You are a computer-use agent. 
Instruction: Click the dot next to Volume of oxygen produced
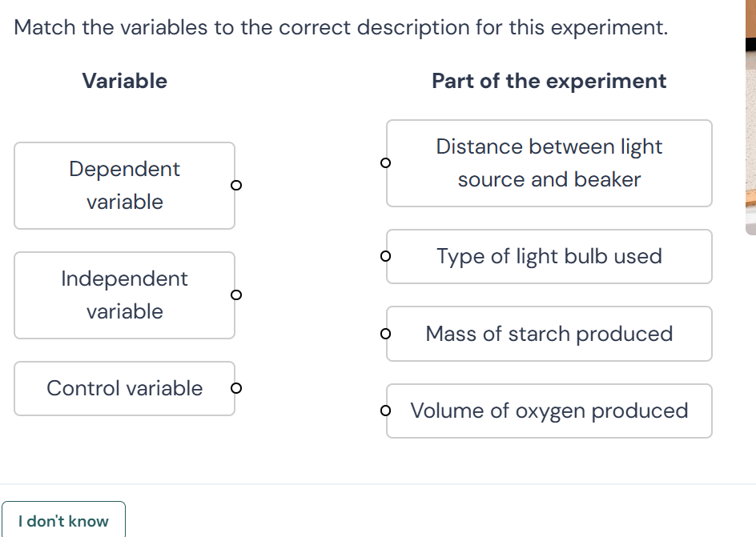coord(387,411)
